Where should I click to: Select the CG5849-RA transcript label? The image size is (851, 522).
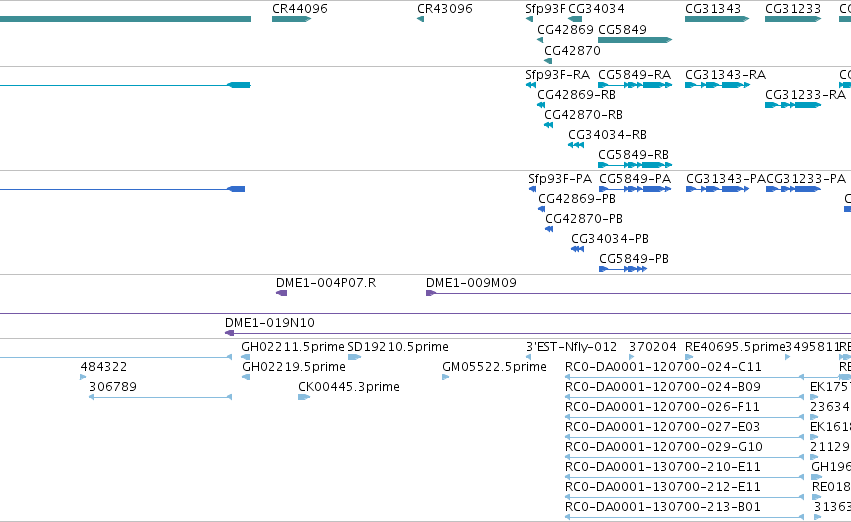coord(634,74)
